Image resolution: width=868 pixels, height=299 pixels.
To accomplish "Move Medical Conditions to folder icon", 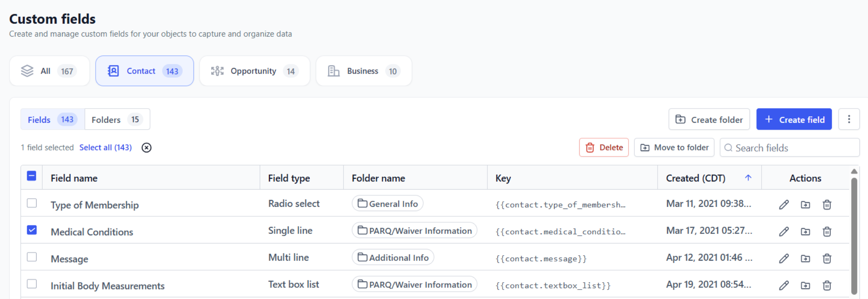I will pos(806,232).
